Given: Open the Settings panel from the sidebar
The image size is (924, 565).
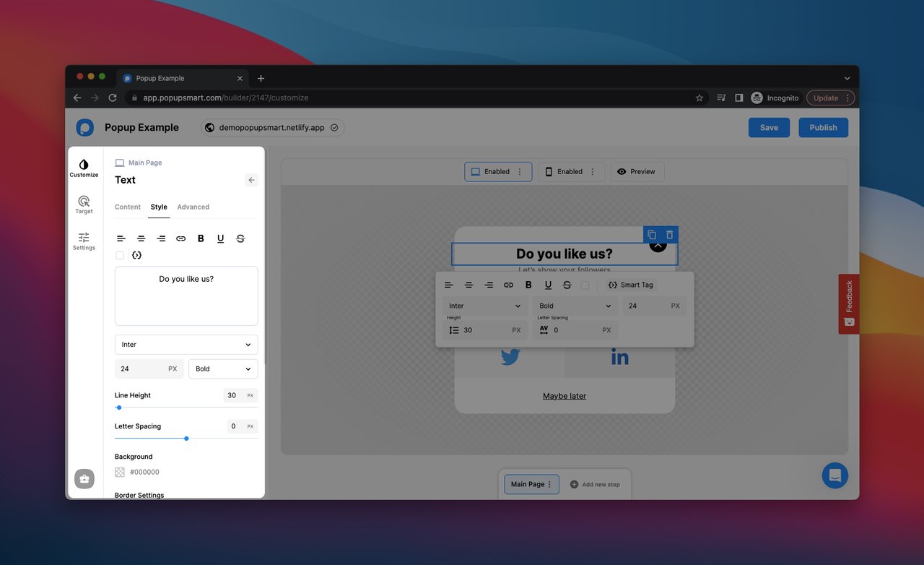Looking at the screenshot, I should coord(84,241).
